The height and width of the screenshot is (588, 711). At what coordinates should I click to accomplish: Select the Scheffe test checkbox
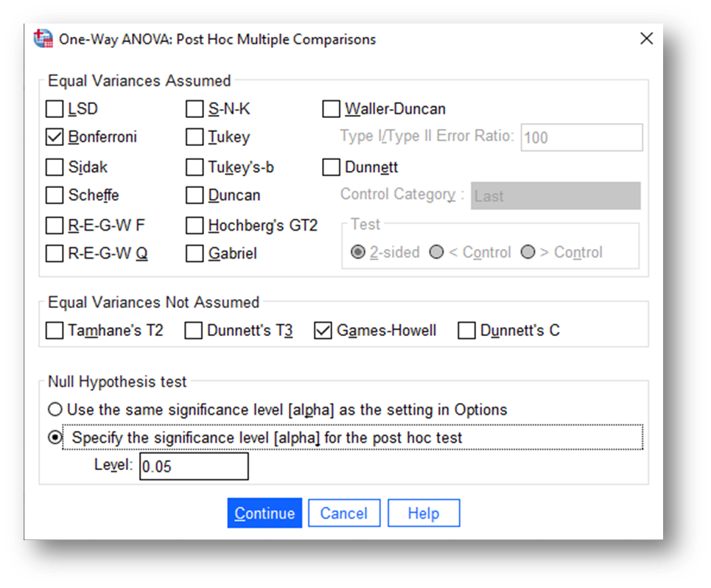pos(55,195)
